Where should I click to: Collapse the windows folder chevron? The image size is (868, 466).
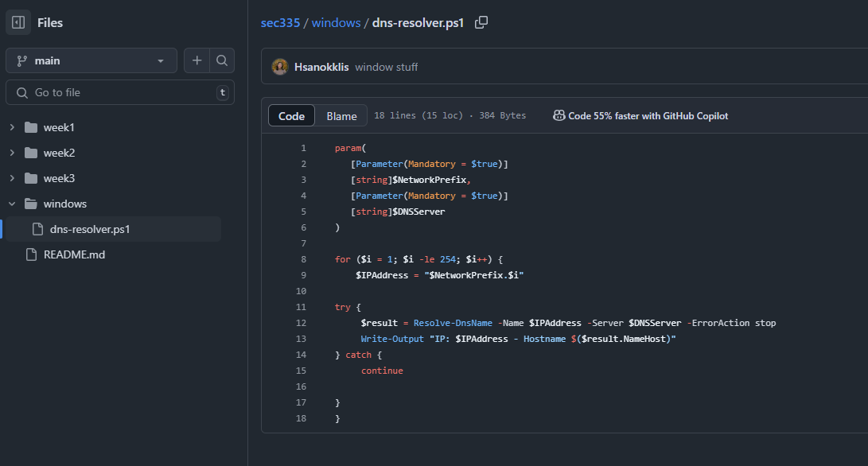click(12, 204)
